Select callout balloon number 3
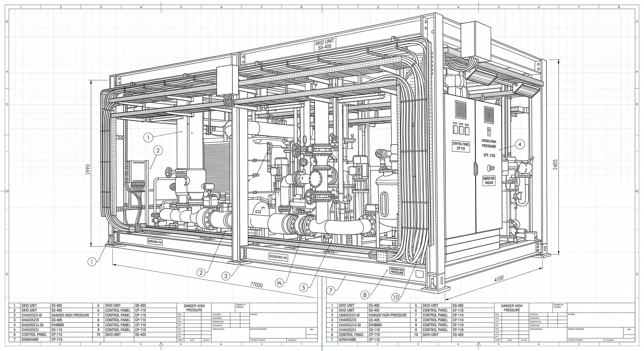 [x=226, y=276]
